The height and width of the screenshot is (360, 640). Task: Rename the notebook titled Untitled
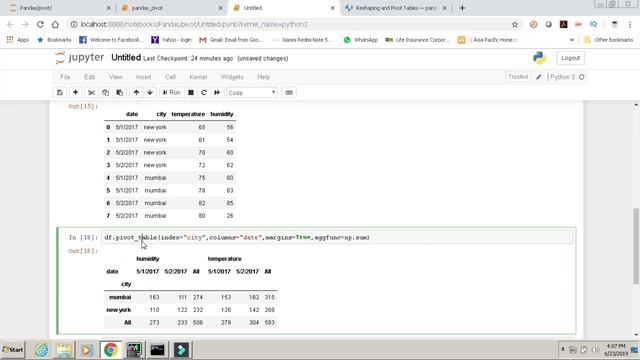point(126,58)
